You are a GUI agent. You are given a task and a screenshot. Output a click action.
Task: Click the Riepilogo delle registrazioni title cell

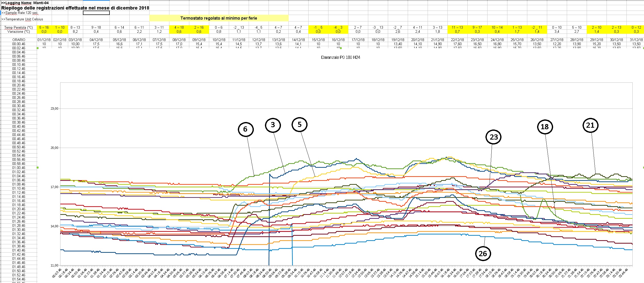(x=75, y=8)
